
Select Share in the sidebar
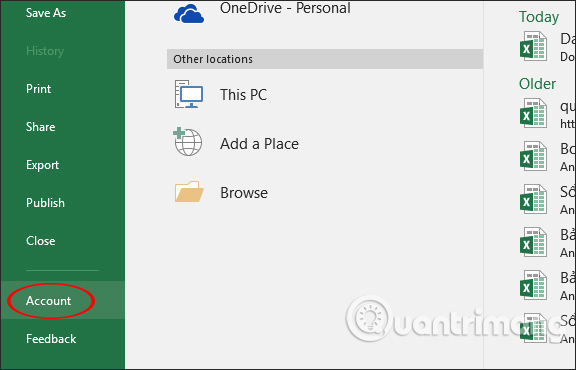pos(40,127)
